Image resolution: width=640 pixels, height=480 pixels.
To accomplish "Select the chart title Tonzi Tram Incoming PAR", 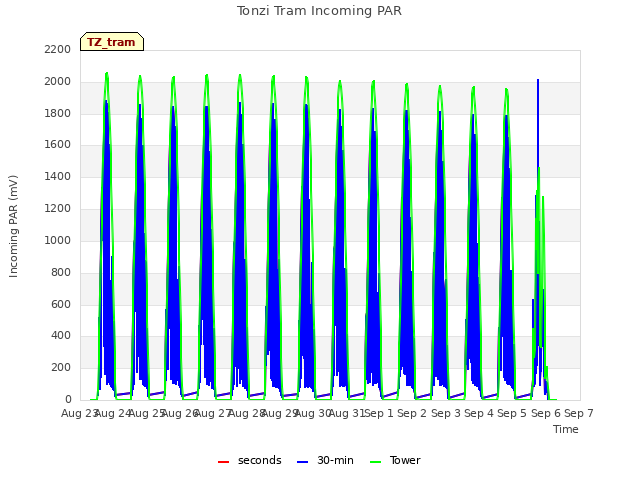I will pos(319,11).
